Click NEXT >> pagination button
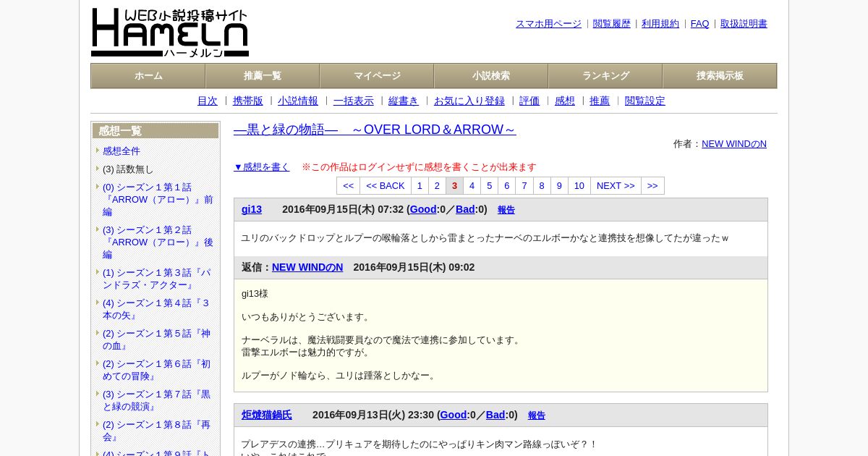The height and width of the screenshot is (456, 868). pos(616,186)
